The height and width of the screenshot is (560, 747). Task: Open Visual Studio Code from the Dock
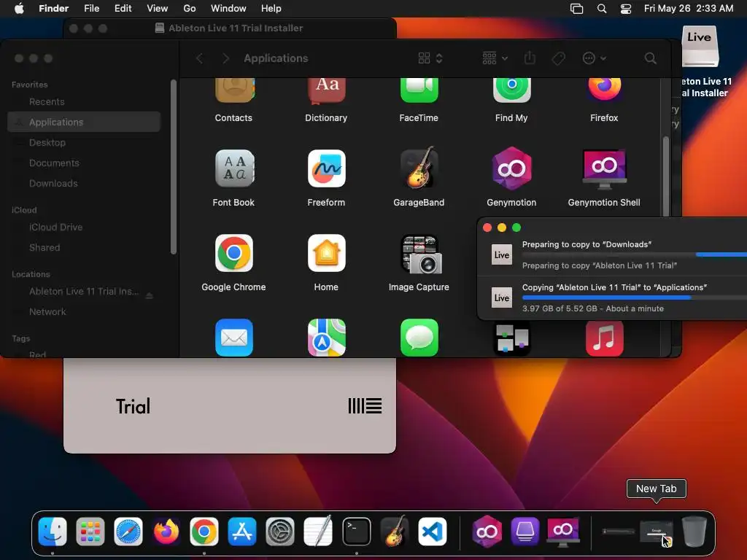tap(432, 531)
